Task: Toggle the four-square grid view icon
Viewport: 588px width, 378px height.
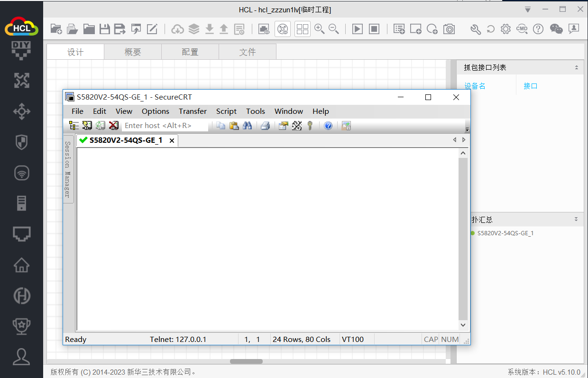Action: pos(302,29)
